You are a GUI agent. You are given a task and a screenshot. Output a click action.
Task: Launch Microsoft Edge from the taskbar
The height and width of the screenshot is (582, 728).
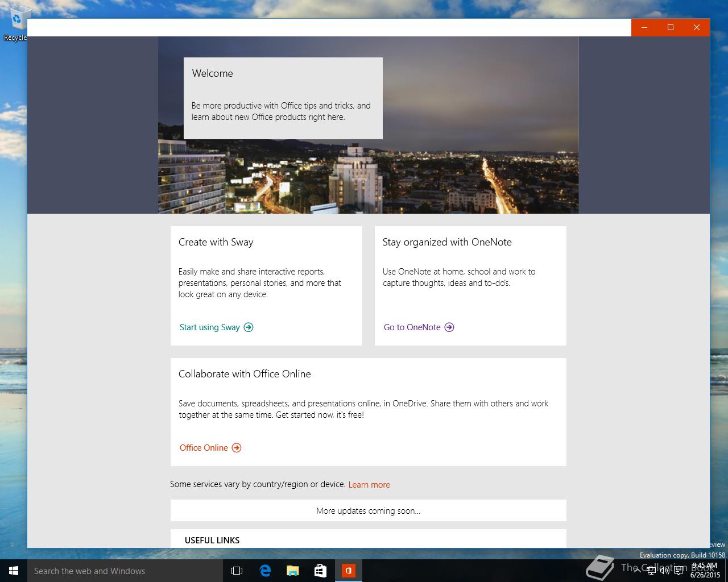click(x=265, y=571)
